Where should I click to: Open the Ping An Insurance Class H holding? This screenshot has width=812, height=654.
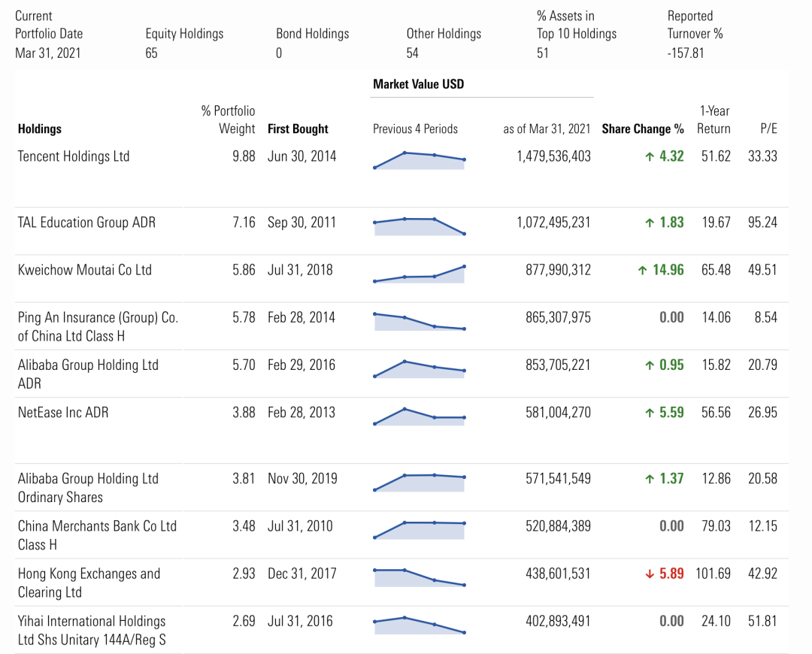pos(98,327)
